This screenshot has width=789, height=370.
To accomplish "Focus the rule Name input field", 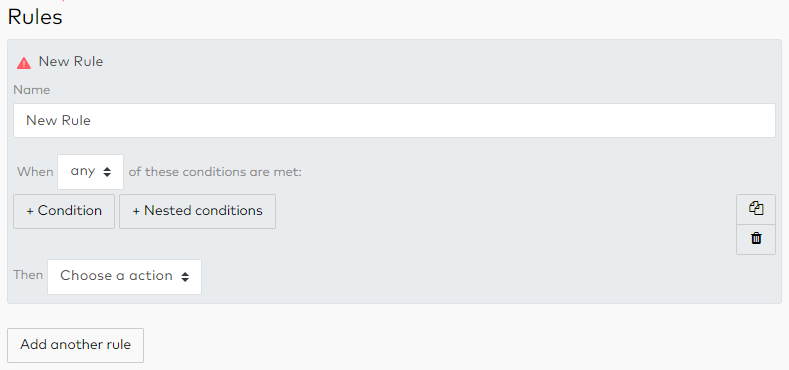I will coord(394,120).
